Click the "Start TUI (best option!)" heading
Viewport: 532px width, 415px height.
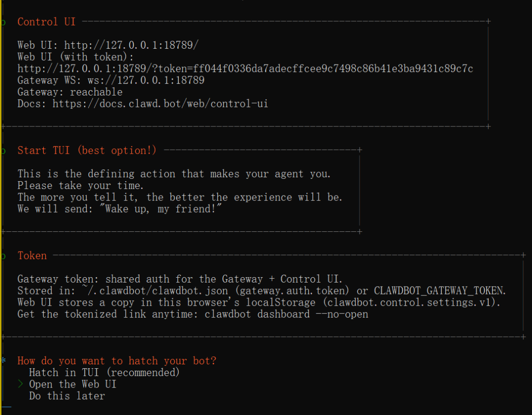click(87, 151)
